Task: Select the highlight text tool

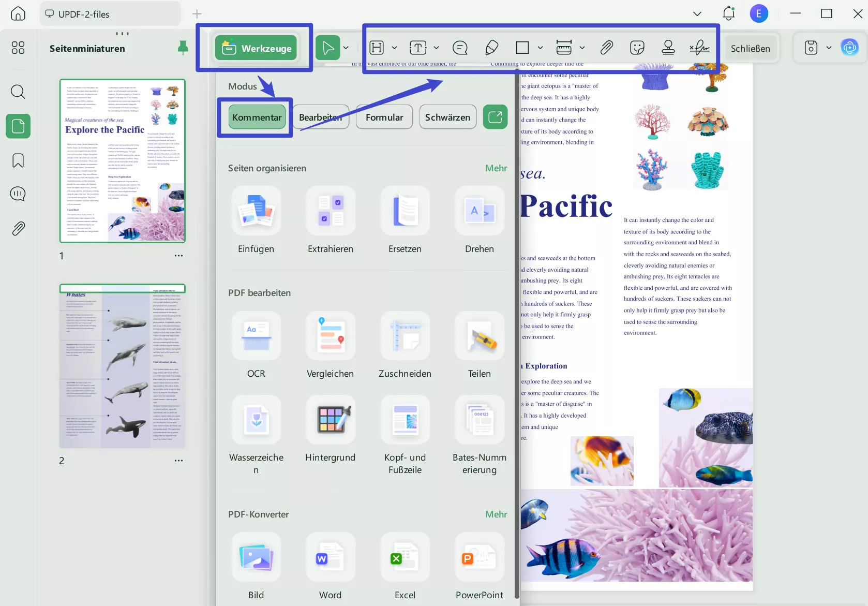Action: [377, 48]
